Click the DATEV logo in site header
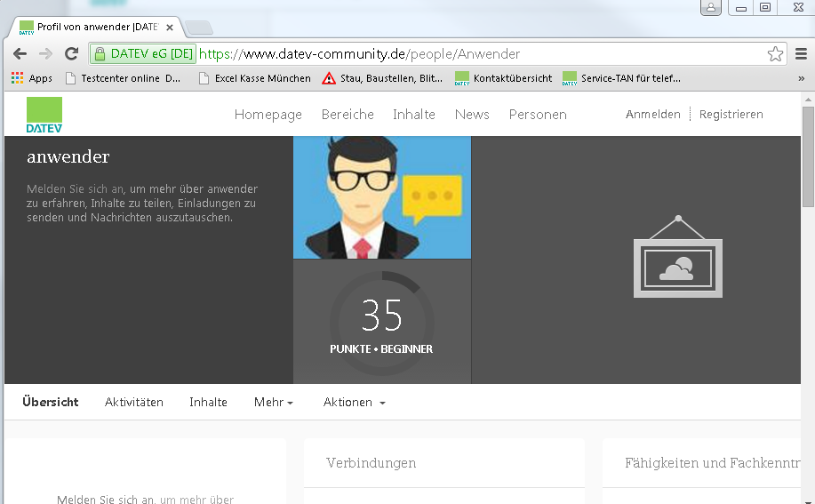This screenshot has width=815, height=504. 44,115
